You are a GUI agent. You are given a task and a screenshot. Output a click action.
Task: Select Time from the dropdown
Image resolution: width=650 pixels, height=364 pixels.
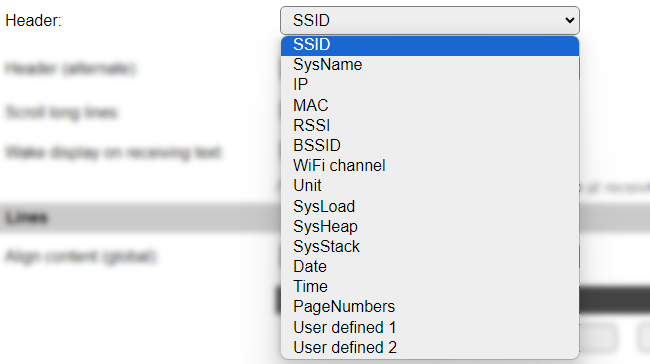coord(430,286)
